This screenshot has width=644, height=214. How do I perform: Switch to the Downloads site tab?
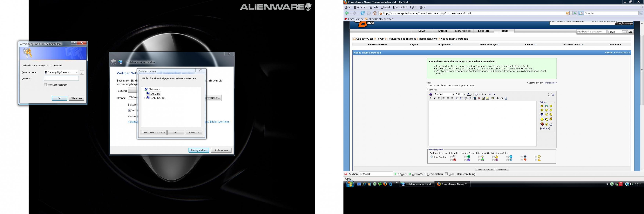463,31
